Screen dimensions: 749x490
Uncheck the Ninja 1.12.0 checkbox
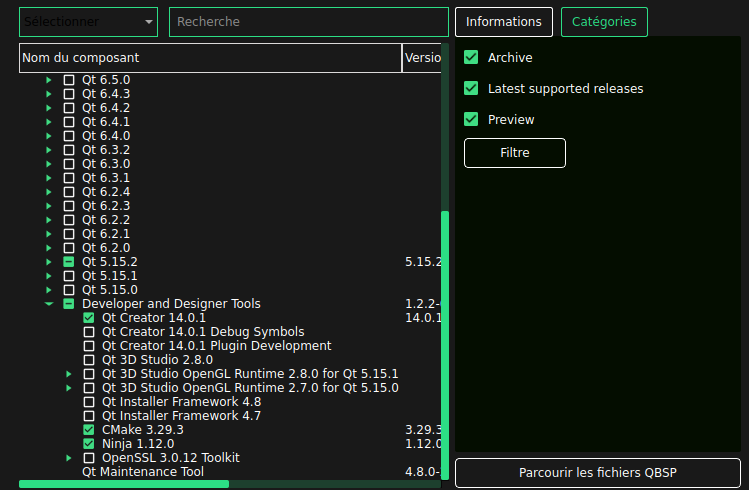[x=89, y=444]
